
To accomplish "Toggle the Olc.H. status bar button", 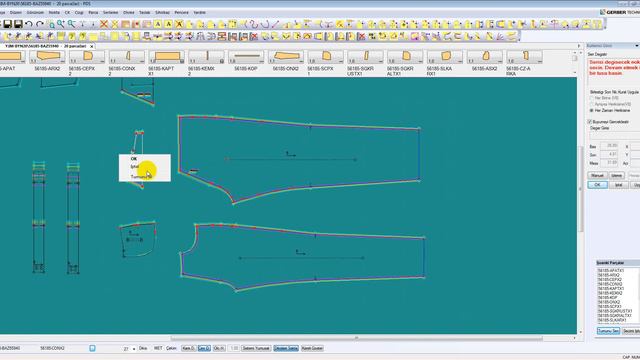I will pos(219,348).
